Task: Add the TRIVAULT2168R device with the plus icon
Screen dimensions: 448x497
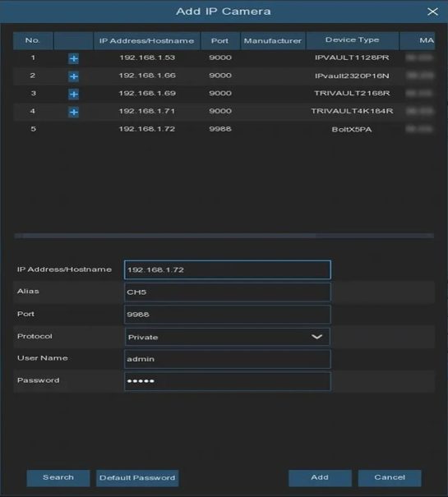Action: point(73,94)
